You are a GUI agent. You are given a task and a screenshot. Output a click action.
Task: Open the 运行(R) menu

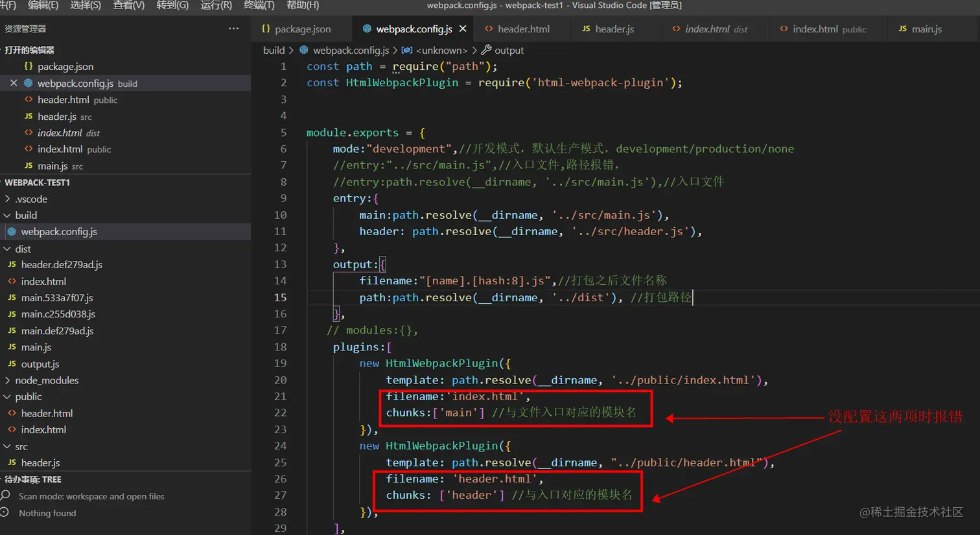point(216,5)
